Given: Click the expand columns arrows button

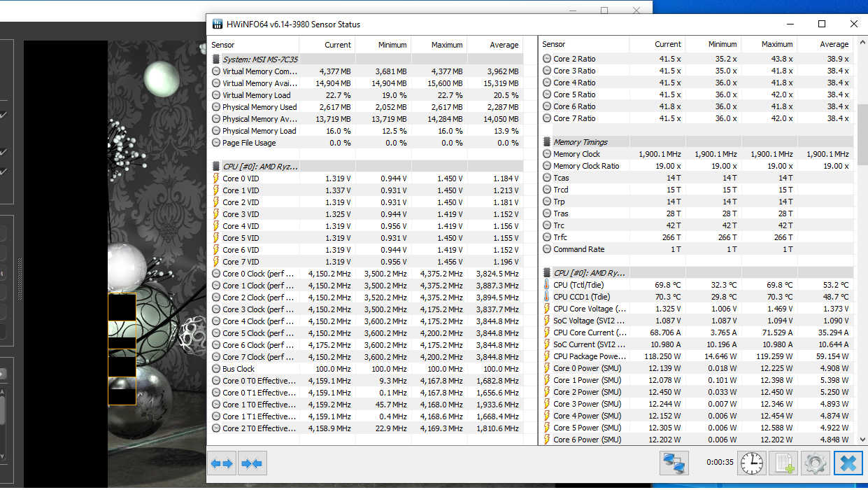Looking at the screenshot, I should pos(222,463).
